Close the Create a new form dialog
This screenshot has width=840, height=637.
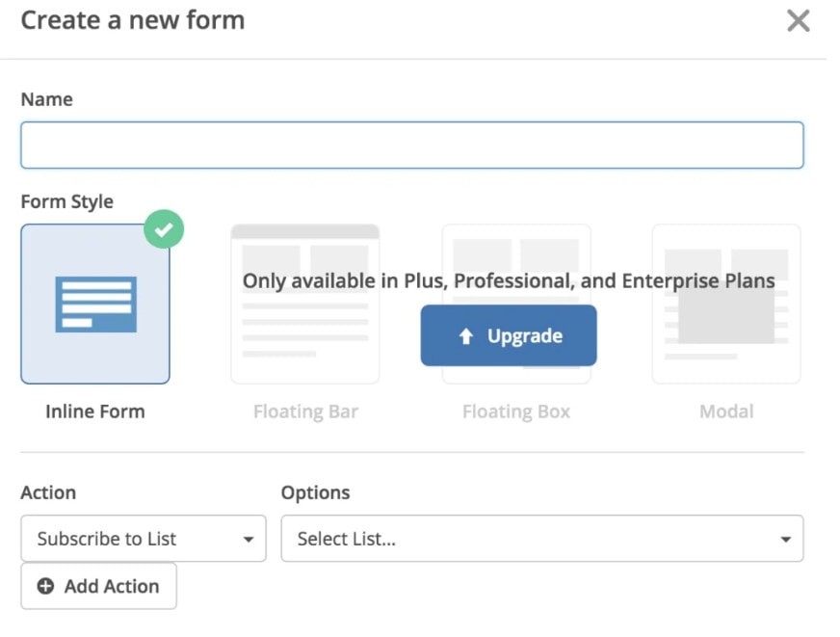click(798, 21)
